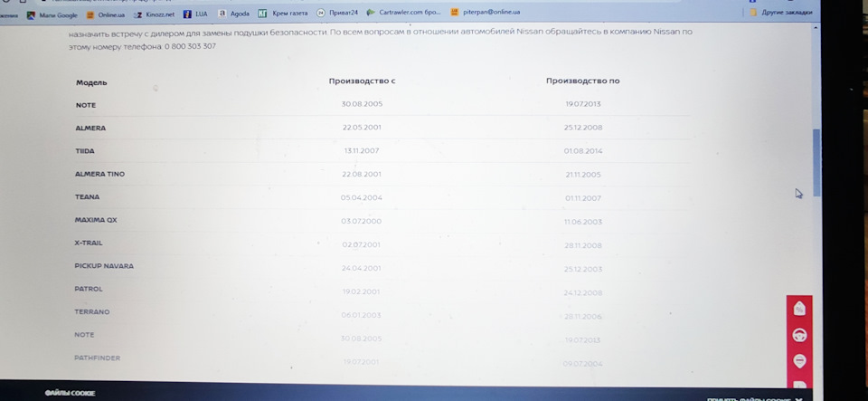Image resolution: width=868 pixels, height=401 pixels.
Task: Open the Другие закладки bookmarks folder
Action: click(781, 12)
